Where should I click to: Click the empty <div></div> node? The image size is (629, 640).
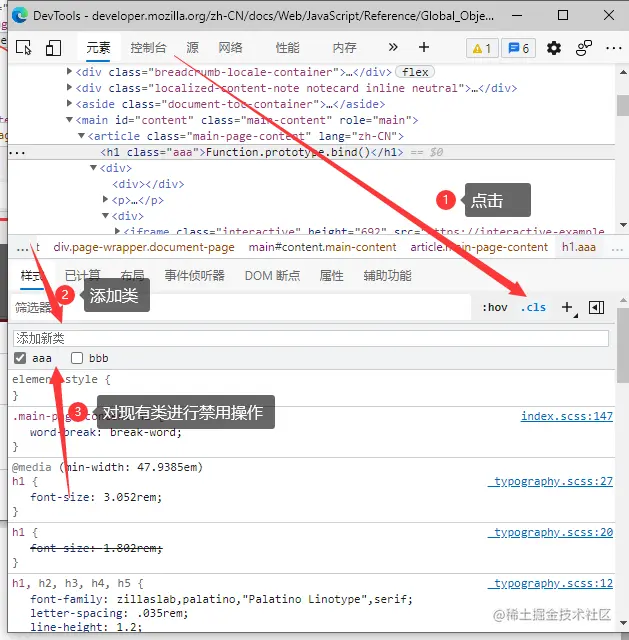[148, 184]
